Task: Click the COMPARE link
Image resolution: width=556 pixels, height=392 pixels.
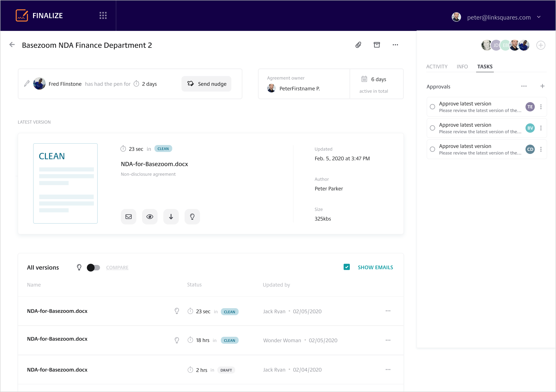Action: tap(117, 267)
